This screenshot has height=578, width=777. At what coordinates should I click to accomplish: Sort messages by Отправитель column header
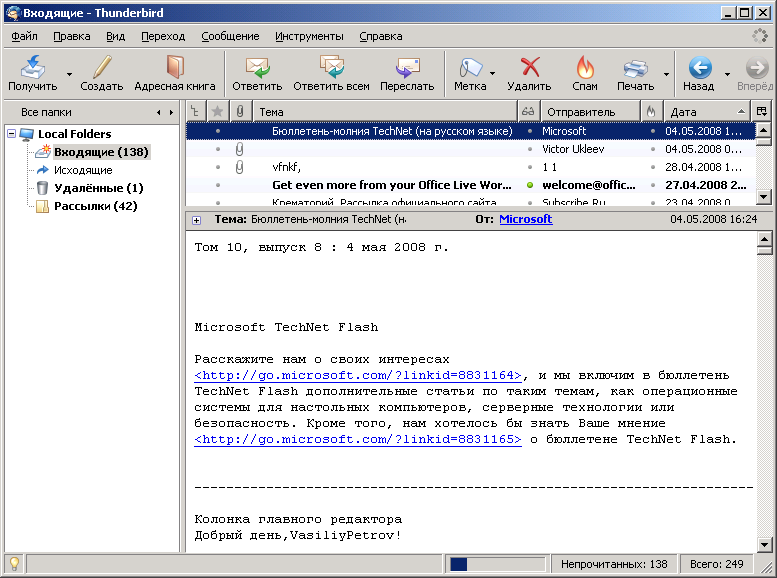pos(590,112)
